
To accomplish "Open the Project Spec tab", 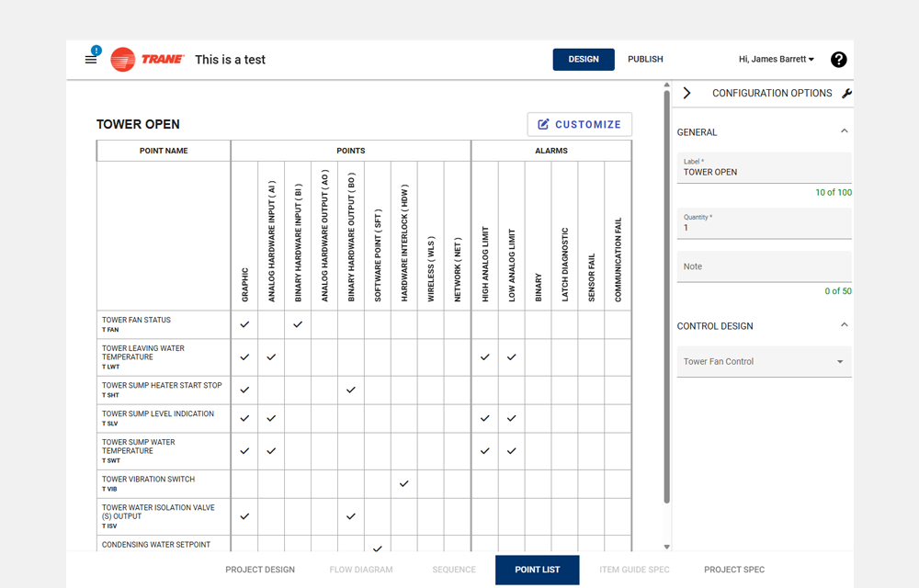I will [x=734, y=570].
